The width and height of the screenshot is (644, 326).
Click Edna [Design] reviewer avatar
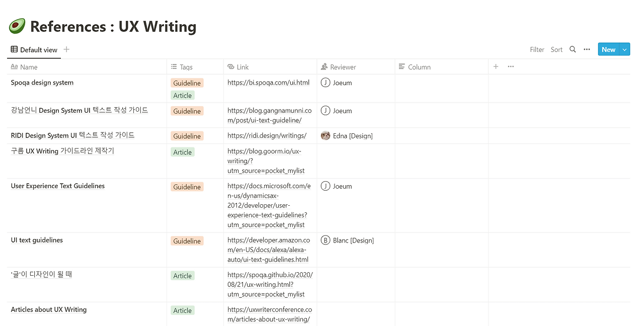point(326,136)
